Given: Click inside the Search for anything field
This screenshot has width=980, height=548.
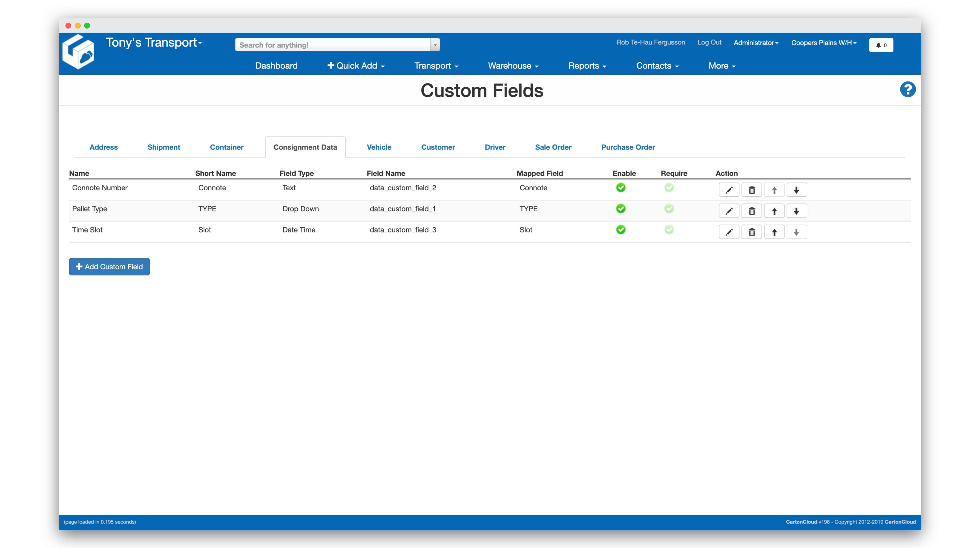Looking at the screenshot, I should [331, 45].
